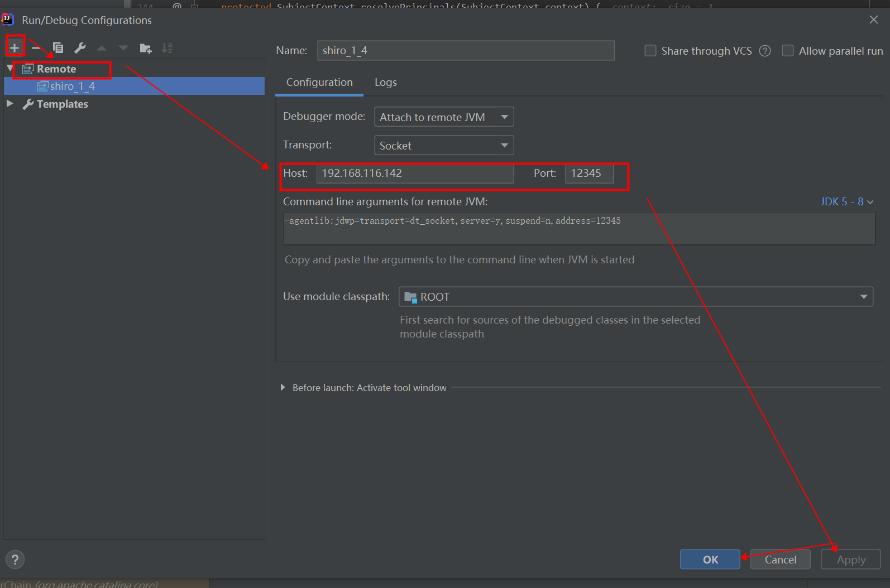The width and height of the screenshot is (890, 588).
Task: Remove the configuration with the minus icon
Action: coord(36,48)
